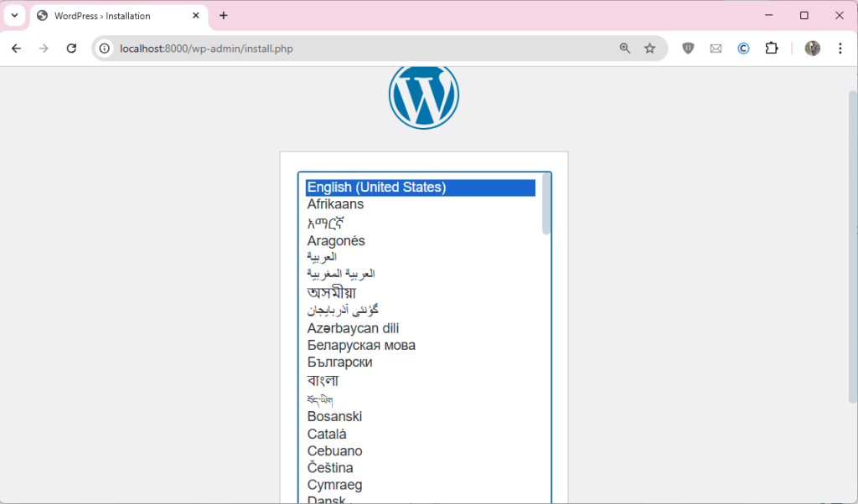Click the mail envelope extension icon

(716, 49)
